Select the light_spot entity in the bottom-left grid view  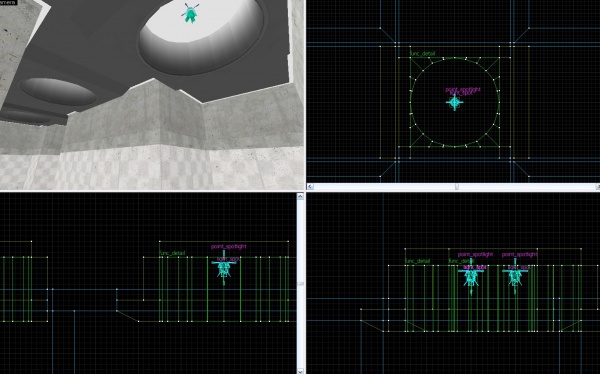pyautogui.click(x=224, y=268)
